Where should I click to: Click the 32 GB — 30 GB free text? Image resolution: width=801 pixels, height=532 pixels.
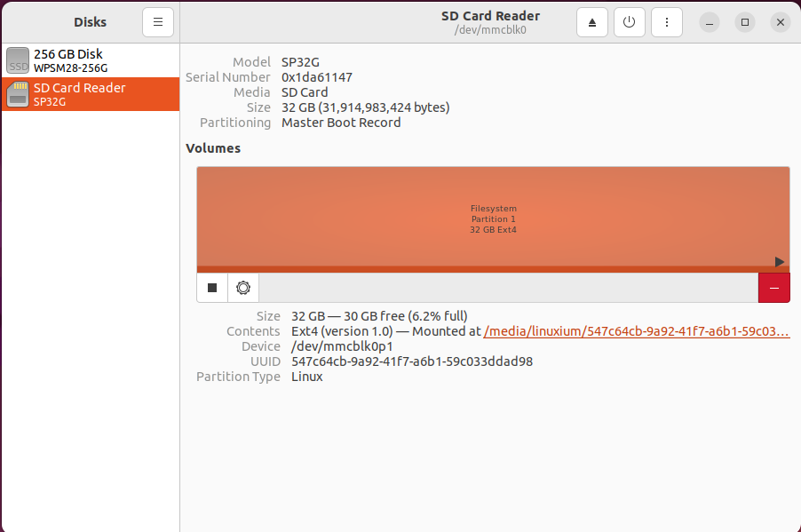click(x=379, y=316)
